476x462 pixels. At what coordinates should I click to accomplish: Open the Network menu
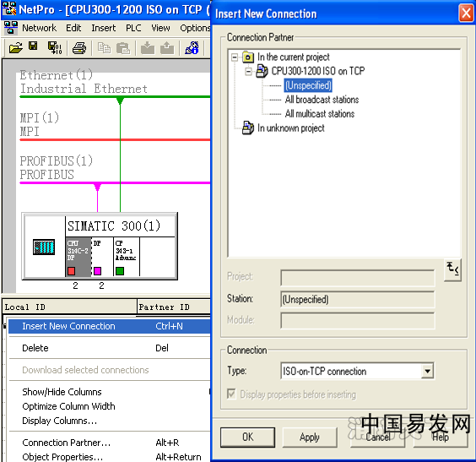click(x=39, y=28)
